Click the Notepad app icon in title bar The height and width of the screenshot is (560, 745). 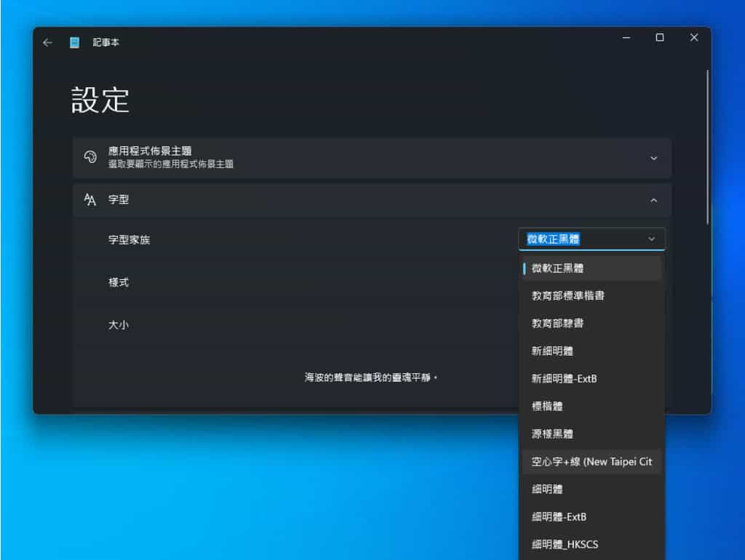tap(75, 43)
